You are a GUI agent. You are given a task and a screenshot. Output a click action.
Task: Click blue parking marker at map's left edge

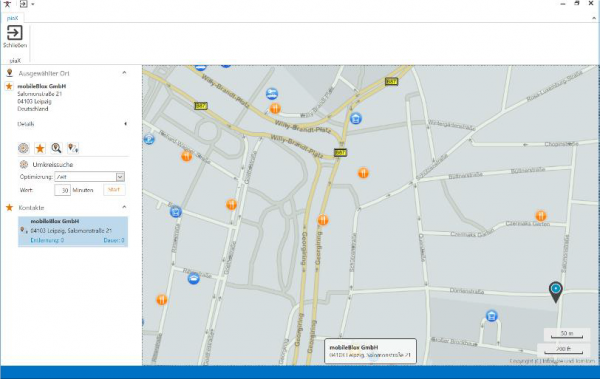pyautogui.click(x=149, y=139)
